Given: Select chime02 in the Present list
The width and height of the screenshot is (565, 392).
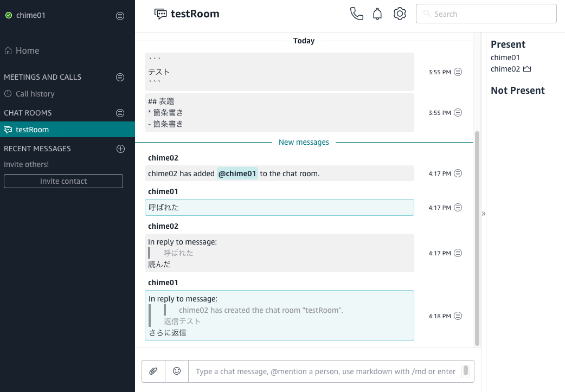Looking at the screenshot, I should pos(505,69).
